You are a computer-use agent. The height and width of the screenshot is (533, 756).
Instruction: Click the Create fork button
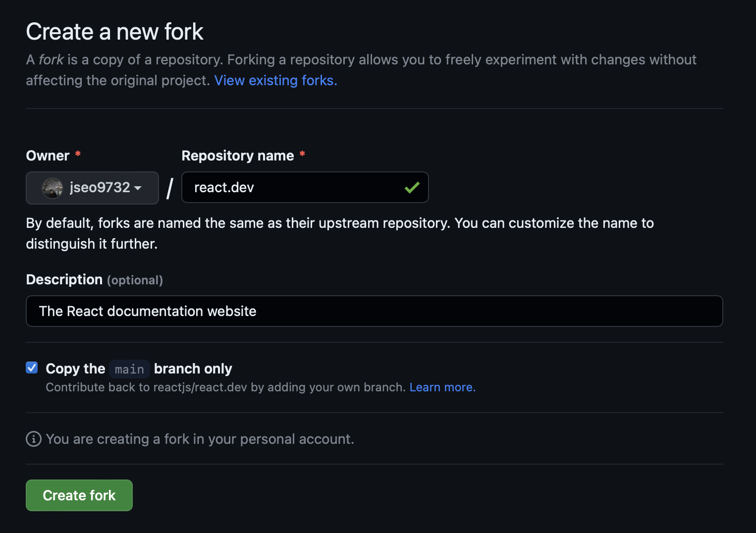79,495
